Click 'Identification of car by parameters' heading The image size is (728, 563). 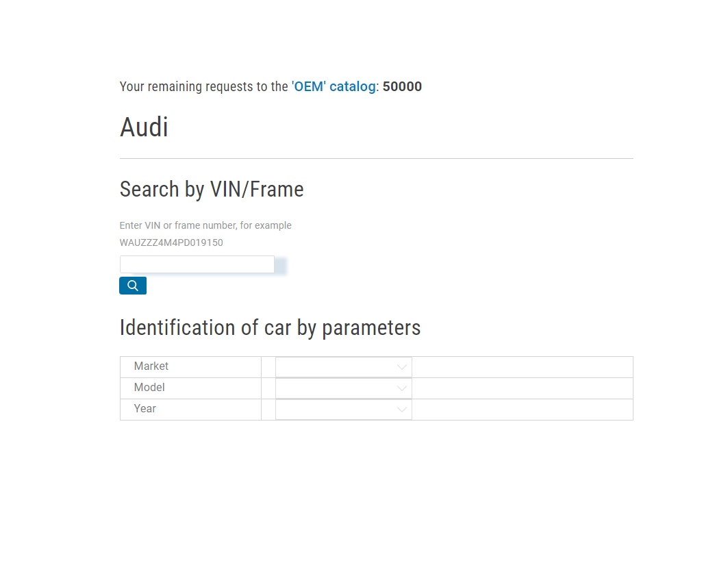coord(270,327)
